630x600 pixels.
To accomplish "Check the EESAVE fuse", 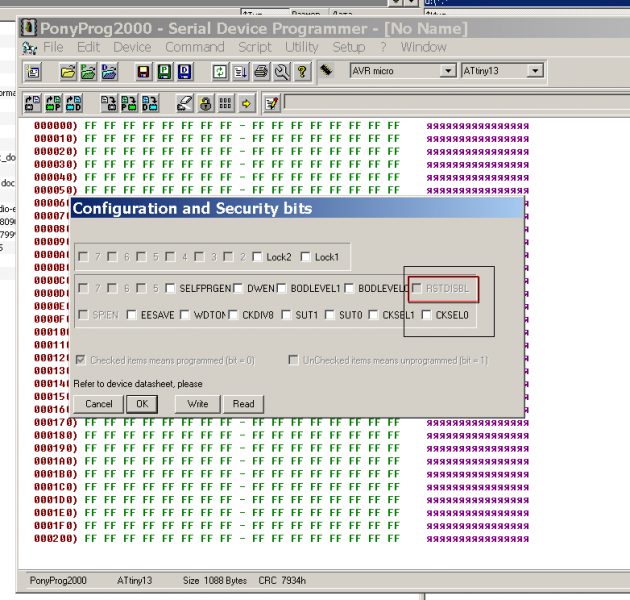I will pos(131,315).
